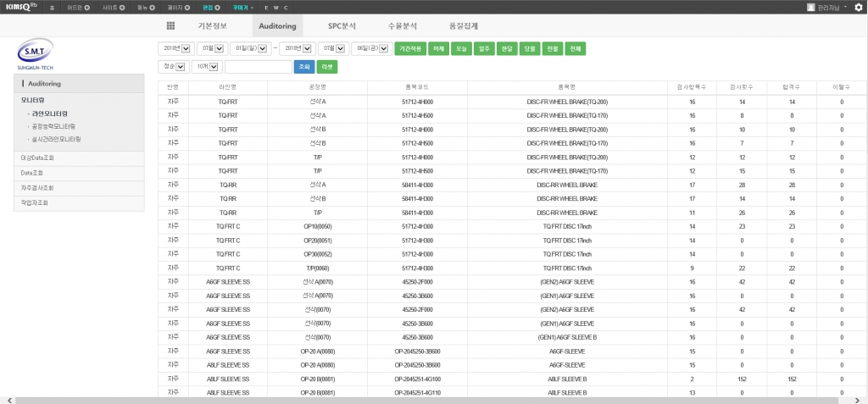Image resolution: width=868 pixels, height=404 pixels.
Task: Click the Auditoring sidebar header
Action: click(x=79, y=84)
